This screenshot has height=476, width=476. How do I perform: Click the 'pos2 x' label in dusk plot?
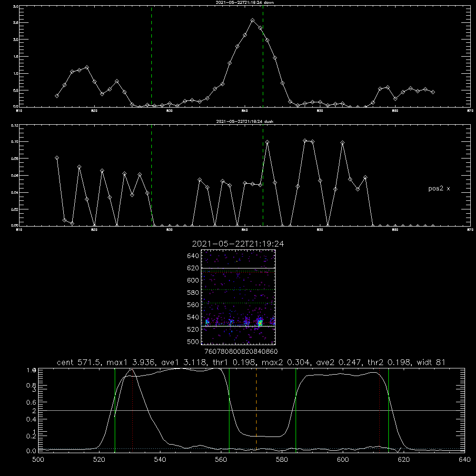(439, 188)
